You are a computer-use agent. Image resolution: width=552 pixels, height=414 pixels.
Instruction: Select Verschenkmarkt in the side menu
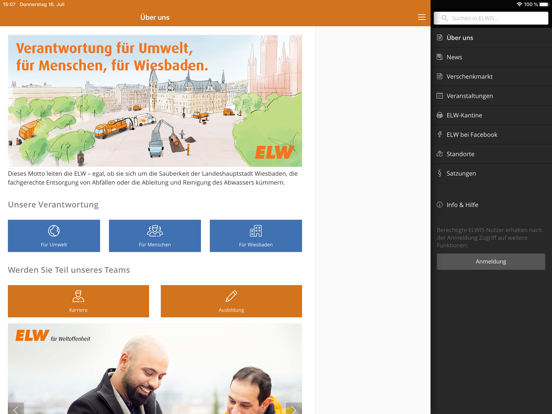(491, 76)
